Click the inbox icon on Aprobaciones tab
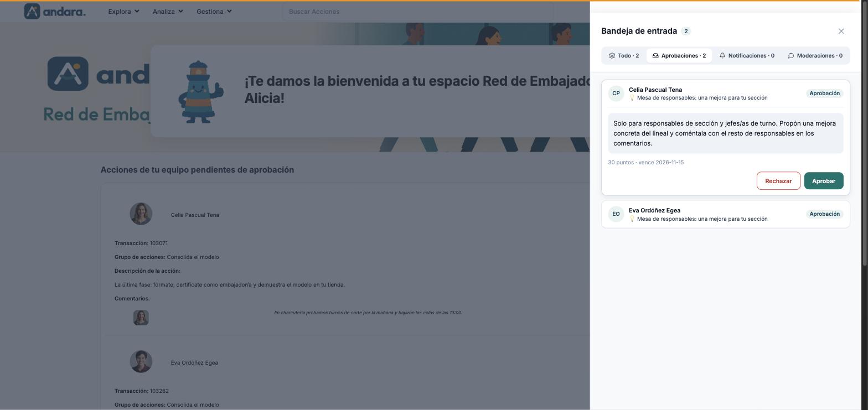Viewport: 868px width, 410px height. pos(655,55)
